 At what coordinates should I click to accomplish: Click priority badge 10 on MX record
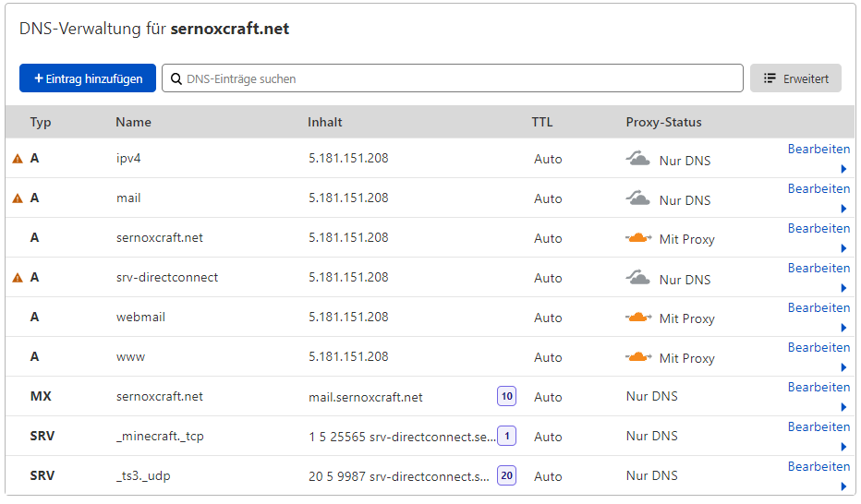(x=506, y=396)
